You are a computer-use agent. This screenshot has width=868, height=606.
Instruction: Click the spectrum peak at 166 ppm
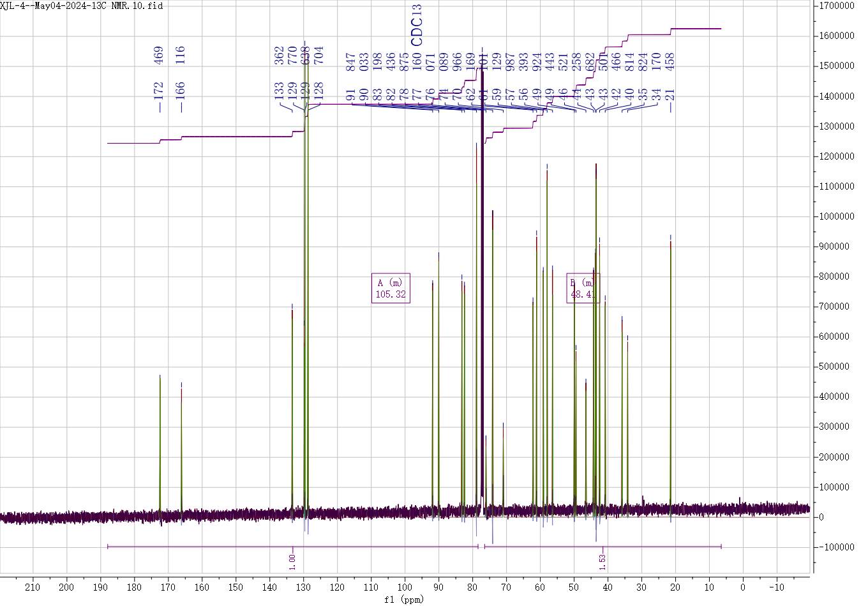pyautogui.click(x=181, y=447)
